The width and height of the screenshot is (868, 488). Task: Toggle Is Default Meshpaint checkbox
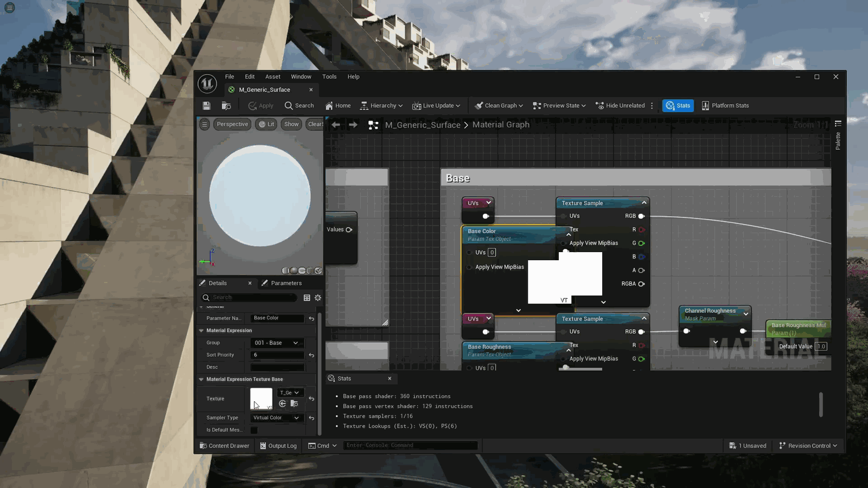[x=254, y=430]
